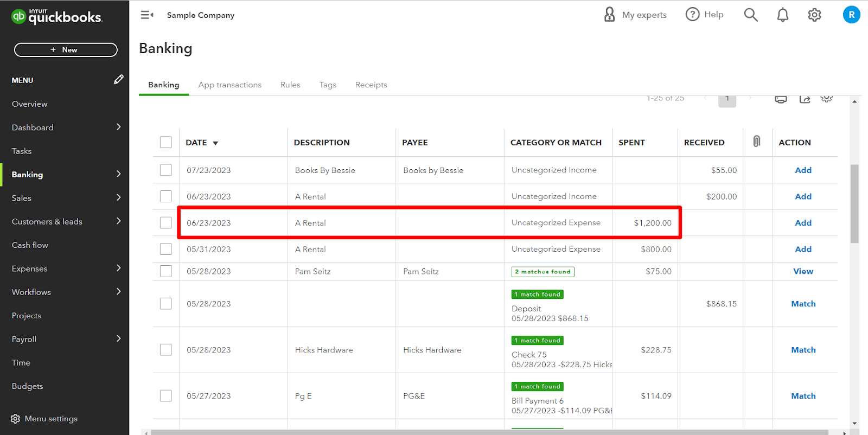Check the $868.15 deposit row checkbox
868x435 pixels.
tap(166, 304)
